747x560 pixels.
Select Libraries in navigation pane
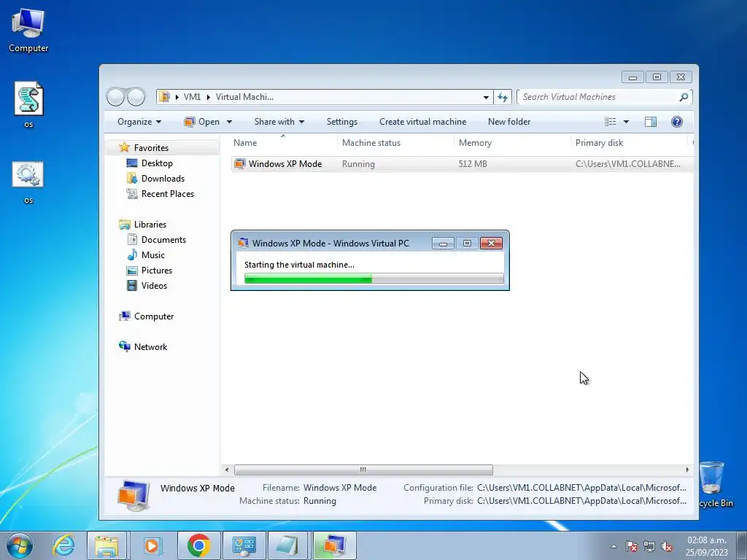150,225
